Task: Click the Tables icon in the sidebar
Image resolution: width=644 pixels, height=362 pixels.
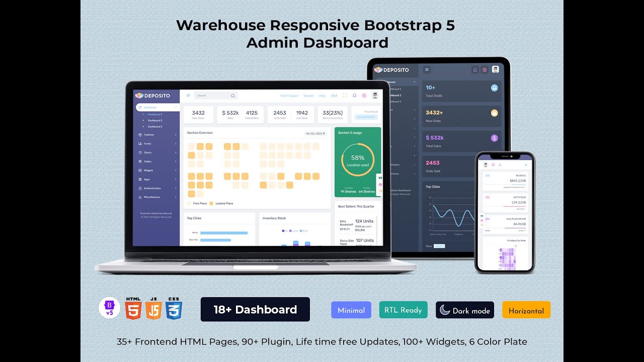Action: click(140, 161)
